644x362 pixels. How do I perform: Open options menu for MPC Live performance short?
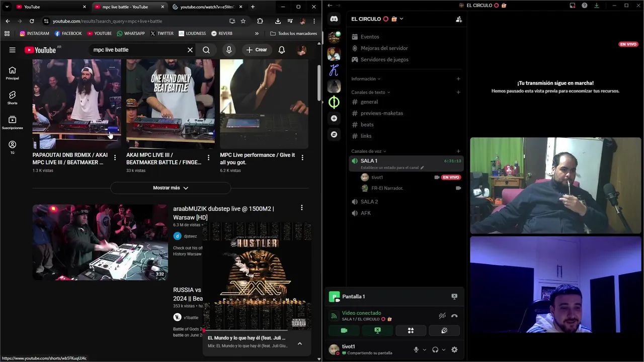[302, 158]
